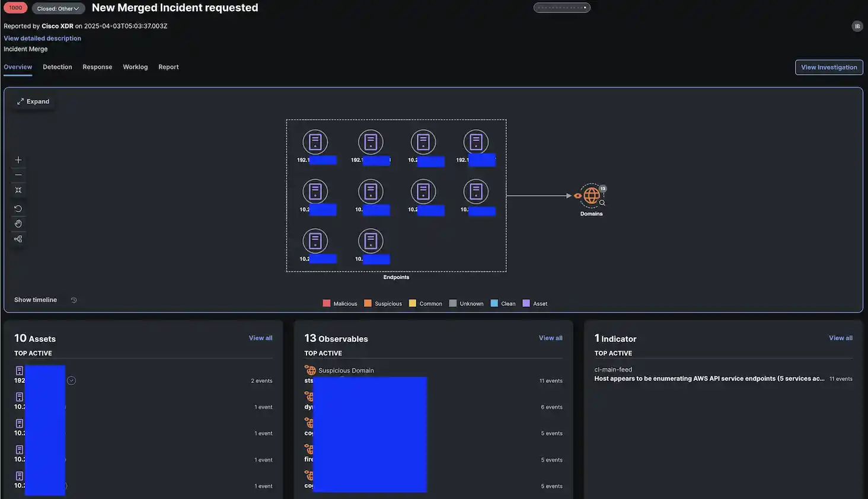Reset the graph view with the undo arrow icon
Viewport: 868px width, 499px height.
[18, 209]
